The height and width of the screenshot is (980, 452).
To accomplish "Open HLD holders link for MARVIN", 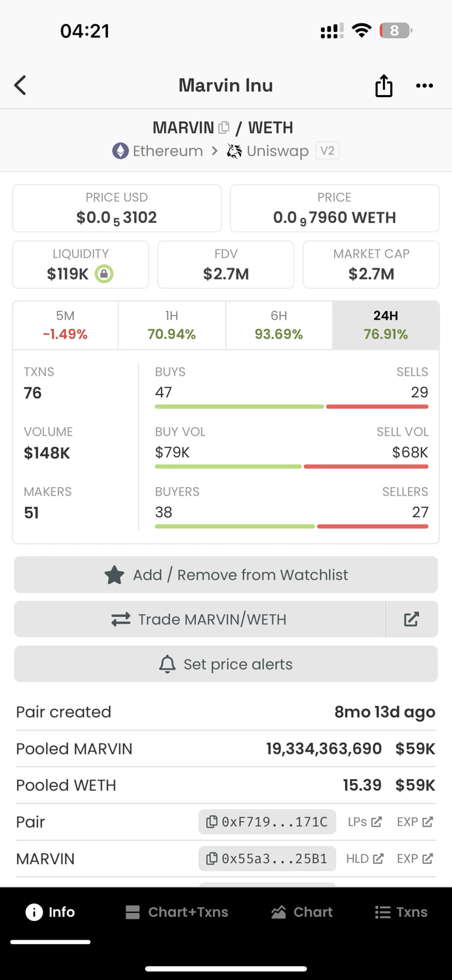I will point(365,859).
